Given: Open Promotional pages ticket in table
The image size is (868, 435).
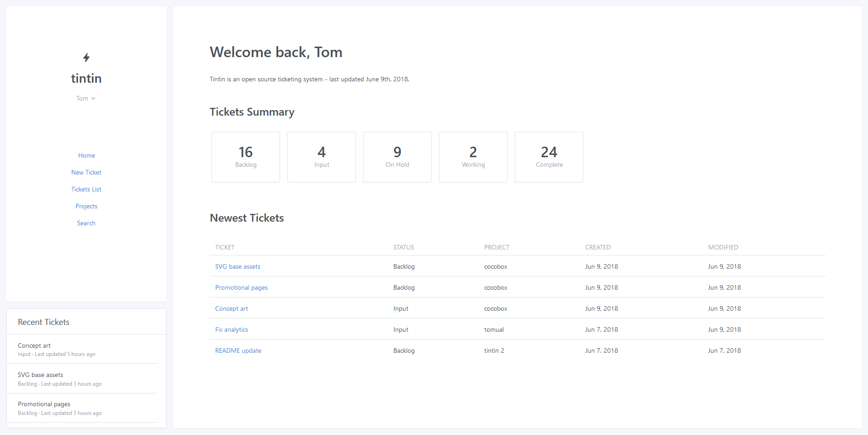Looking at the screenshot, I should (241, 287).
